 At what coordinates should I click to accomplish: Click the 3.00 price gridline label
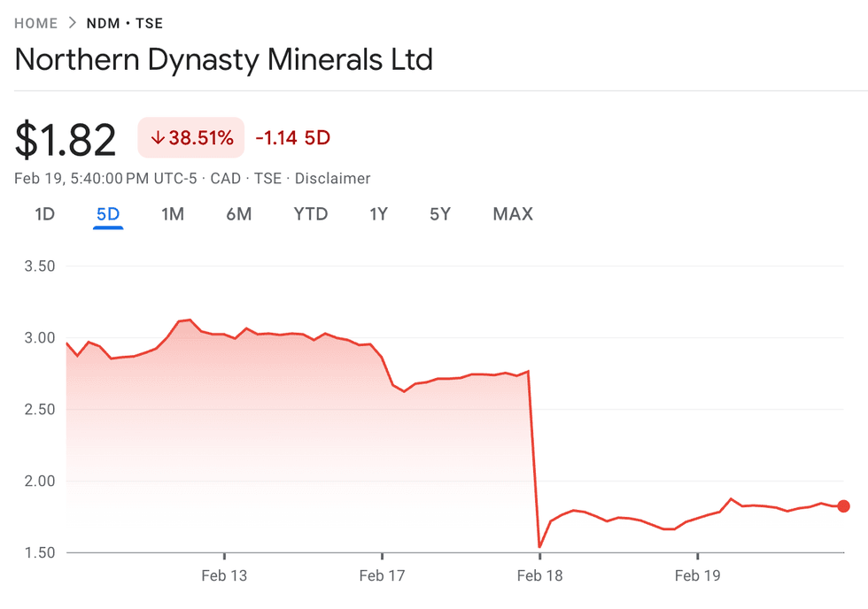coord(38,337)
